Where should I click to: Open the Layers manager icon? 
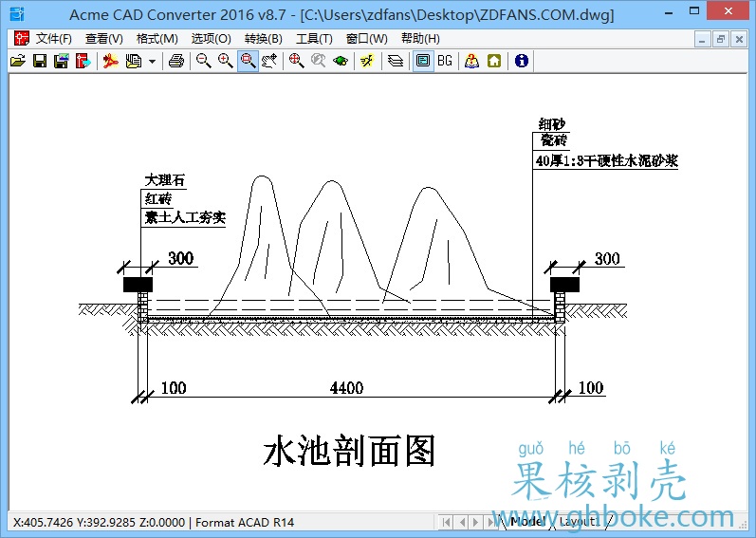396,61
